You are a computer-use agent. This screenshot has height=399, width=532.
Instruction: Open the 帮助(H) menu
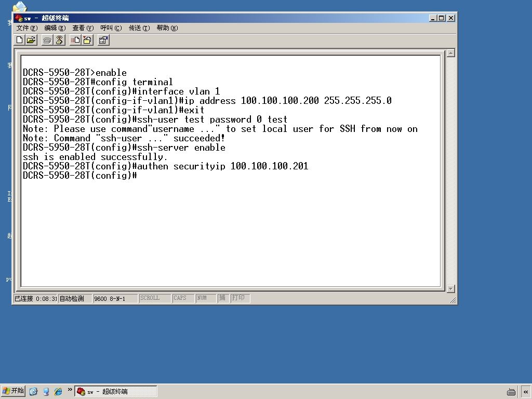click(167, 28)
